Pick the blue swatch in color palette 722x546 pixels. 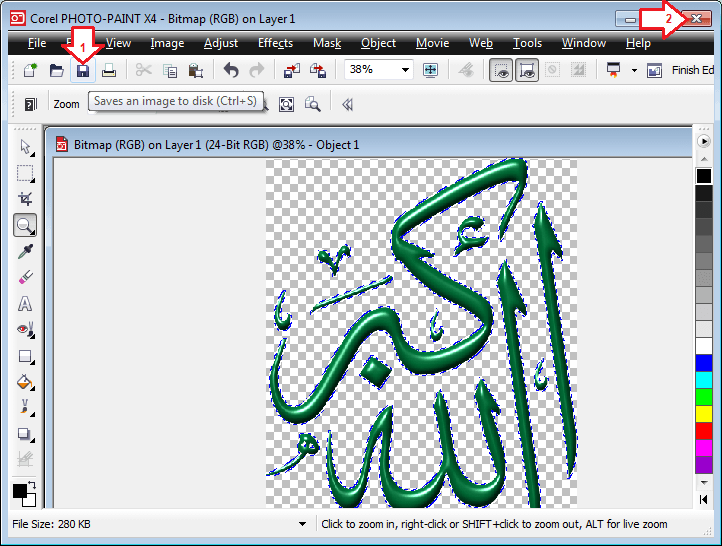(x=704, y=363)
